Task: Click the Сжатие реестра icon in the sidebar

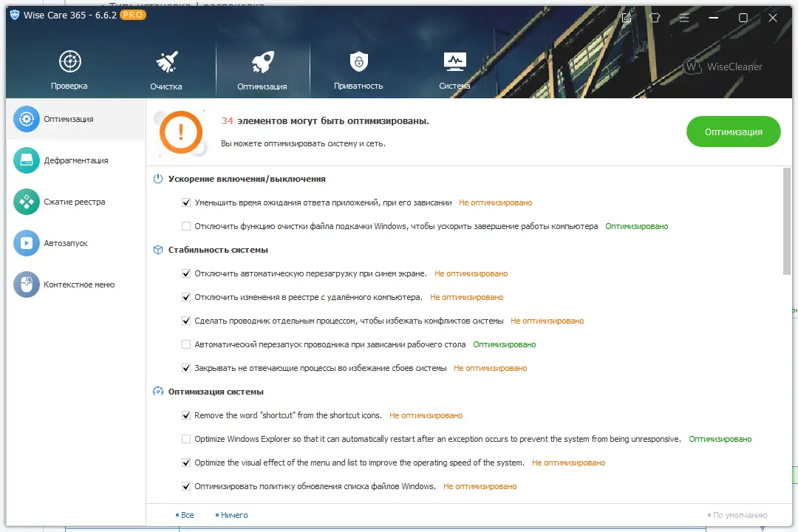Action: (x=27, y=202)
